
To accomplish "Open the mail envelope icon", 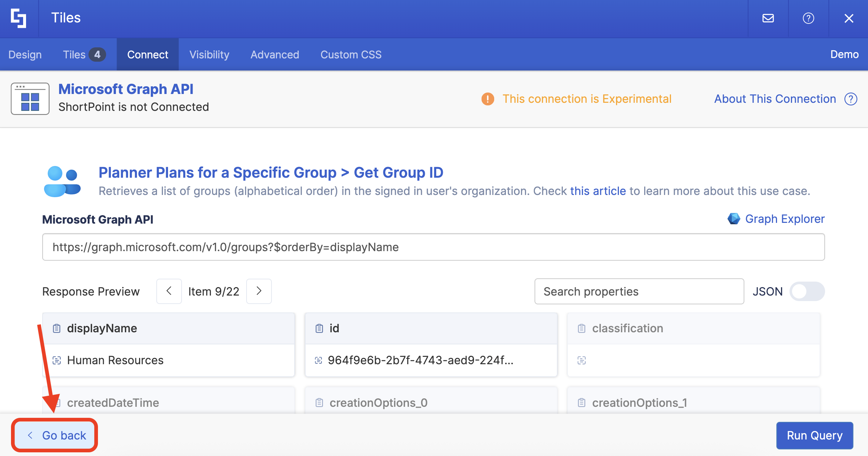I will point(768,18).
